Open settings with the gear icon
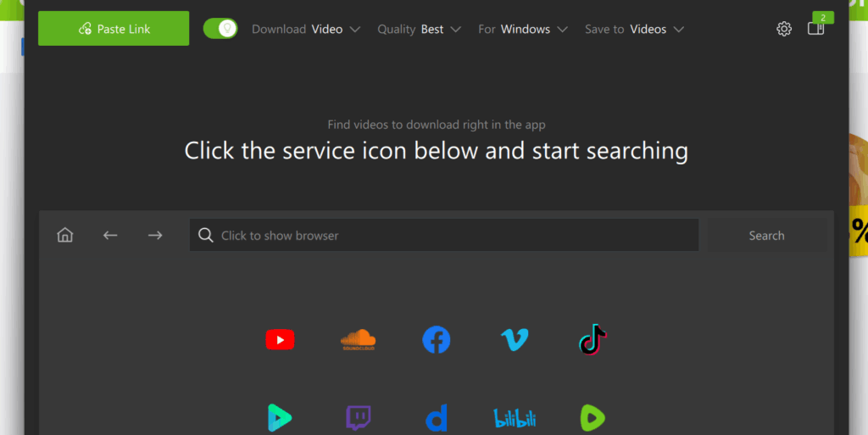Screen dimensions: 868x435 point(784,29)
